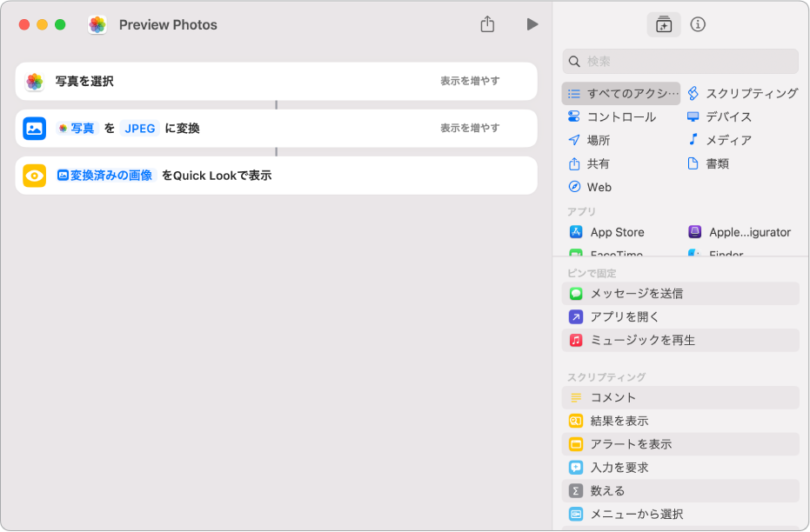Click the yellow eye Quick Look icon
810x532 pixels.
pos(35,176)
